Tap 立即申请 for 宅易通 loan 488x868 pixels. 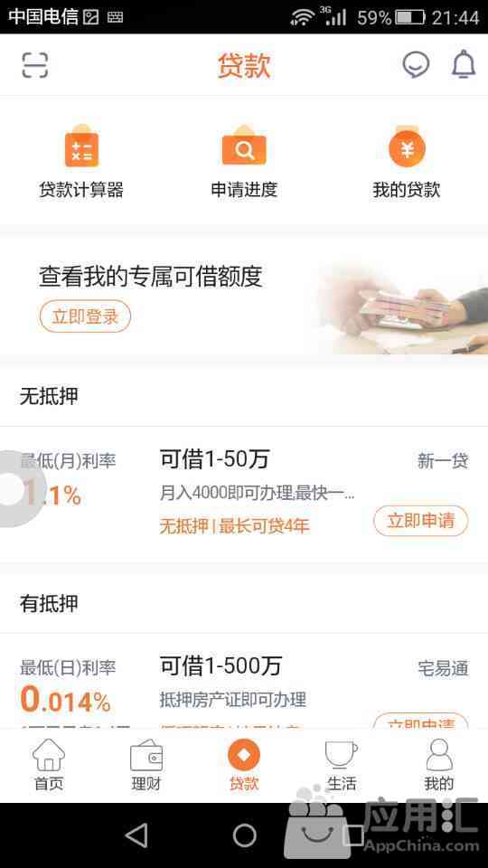[421, 721]
